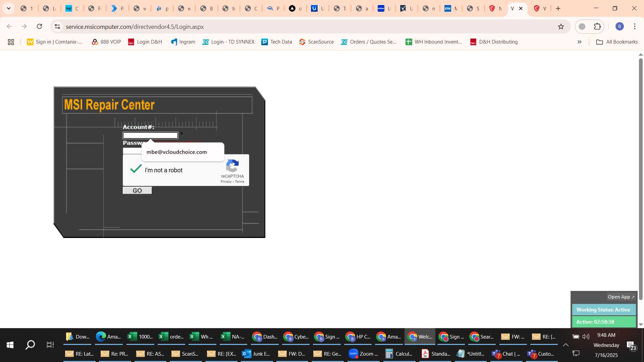Close the active MSI login tab
Screen dimensions: 644x362
coord(521,8)
